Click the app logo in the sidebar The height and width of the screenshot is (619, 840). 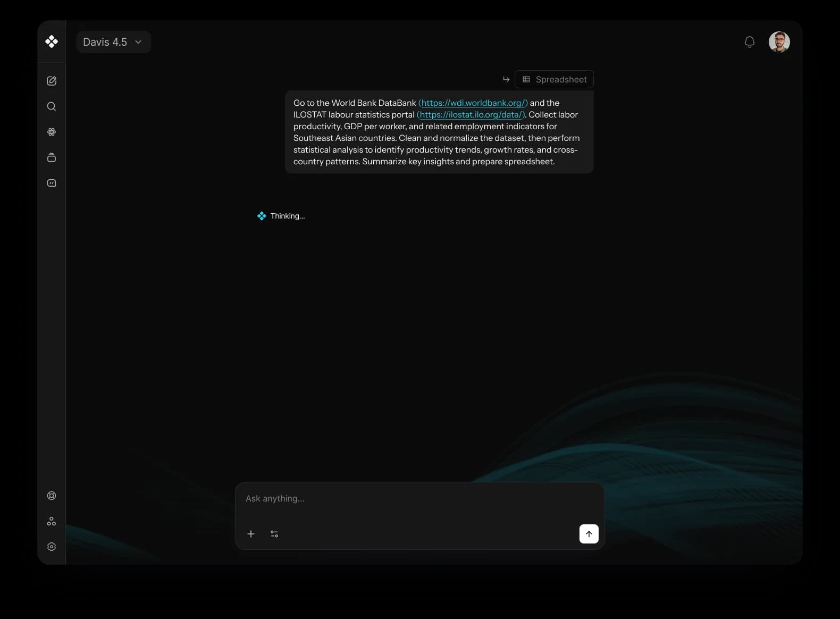click(52, 41)
